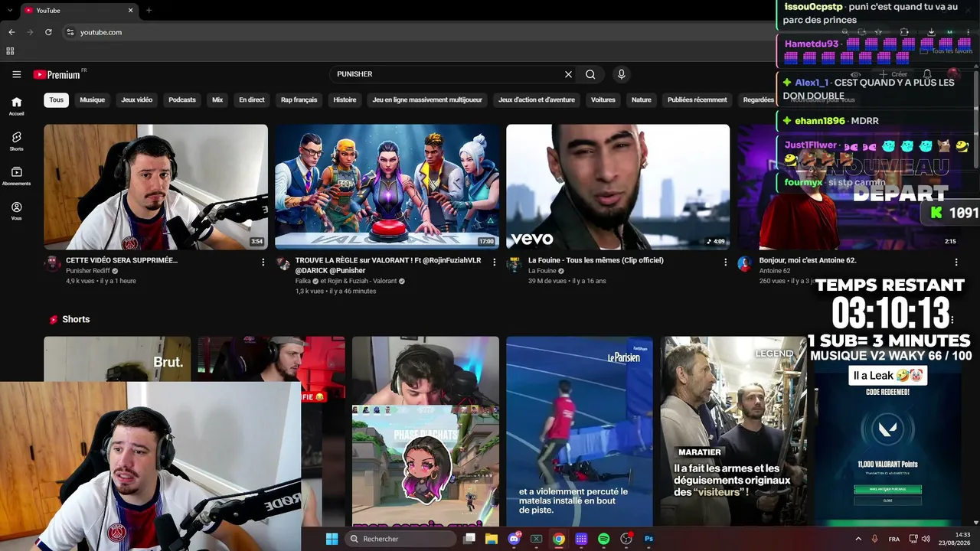Select the Rap français chip
Screen dimensions: 980x551
(x=299, y=99)
